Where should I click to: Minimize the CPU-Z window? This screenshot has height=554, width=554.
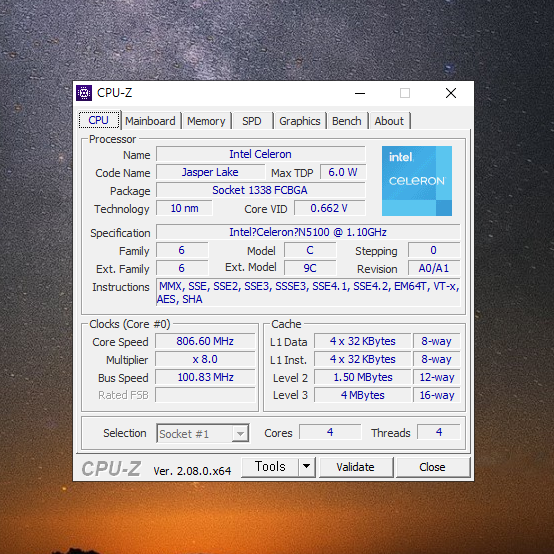point(360,93)
